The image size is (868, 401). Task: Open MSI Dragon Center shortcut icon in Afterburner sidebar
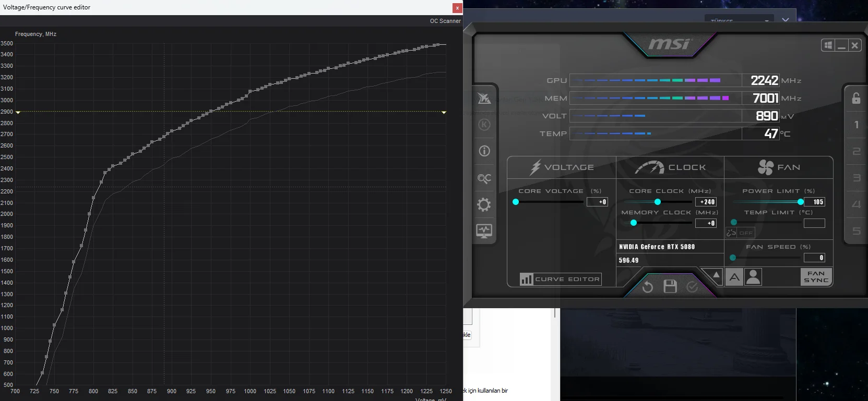(x=484, y=98)
